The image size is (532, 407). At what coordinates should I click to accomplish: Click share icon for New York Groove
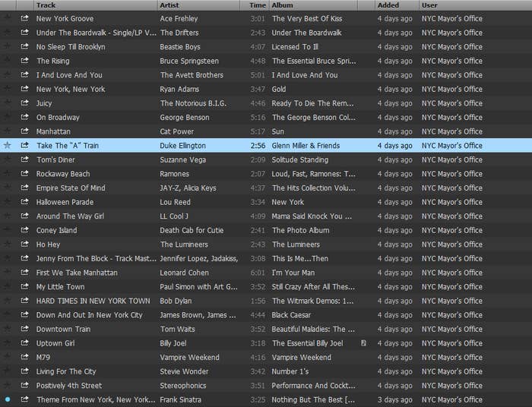point(24,18)
